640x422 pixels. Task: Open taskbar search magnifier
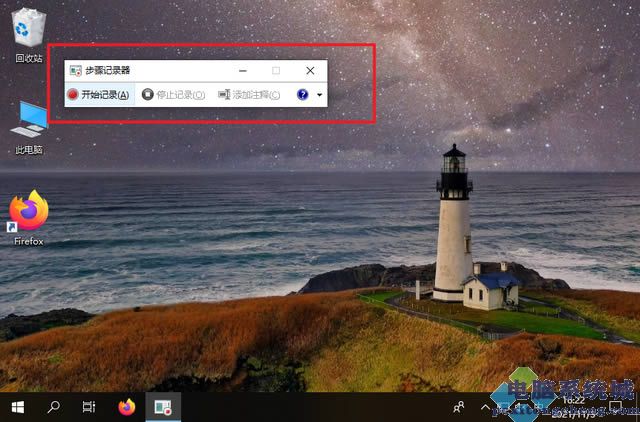53,407
